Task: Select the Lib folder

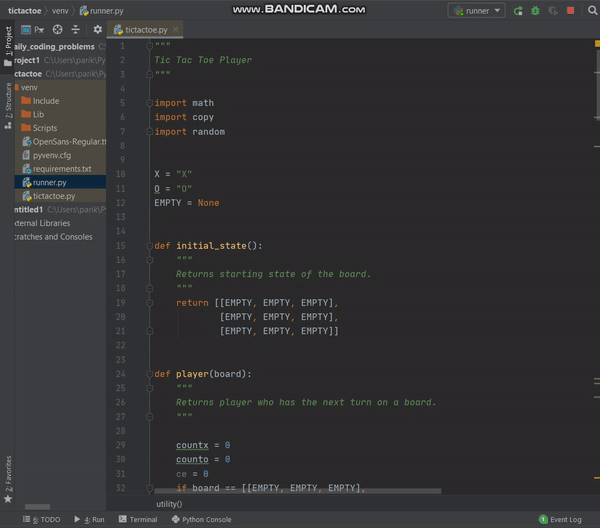Action: (60, 114)
